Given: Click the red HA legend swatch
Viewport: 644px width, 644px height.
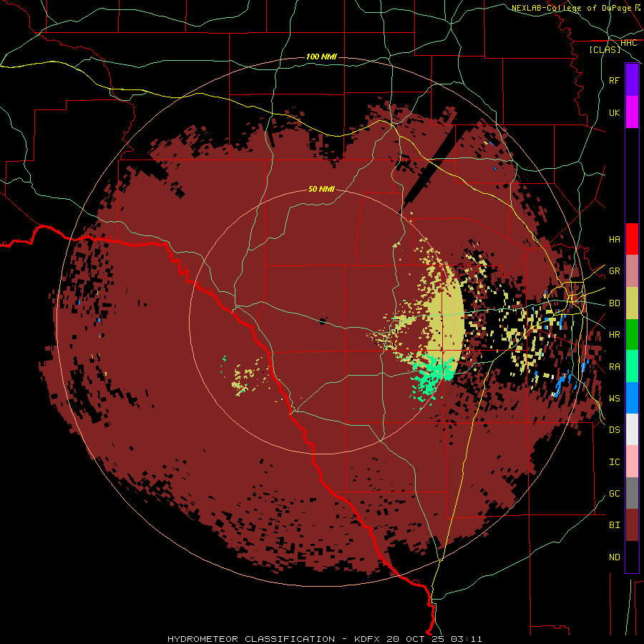Looking at the screenshot, I should click(x=632, y=239).
